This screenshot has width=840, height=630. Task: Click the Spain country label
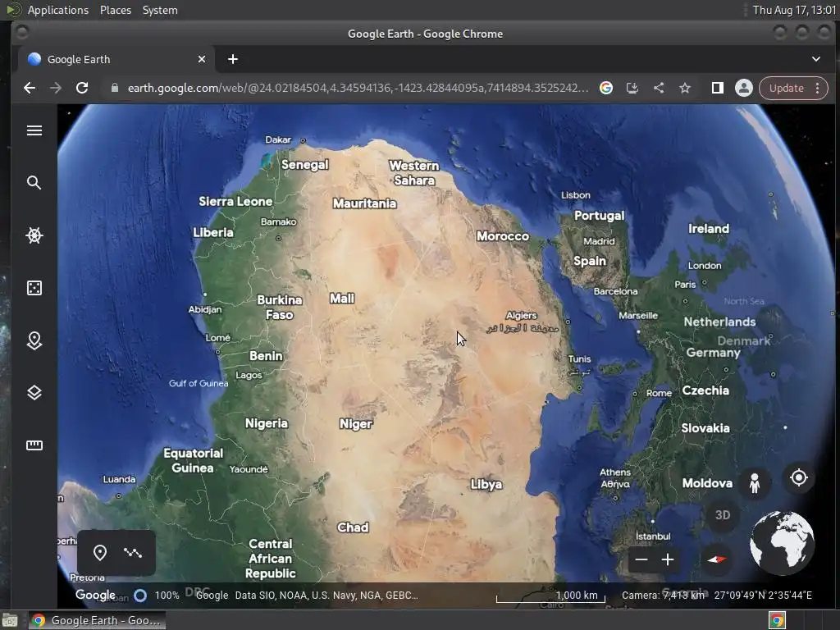(589, 261)
